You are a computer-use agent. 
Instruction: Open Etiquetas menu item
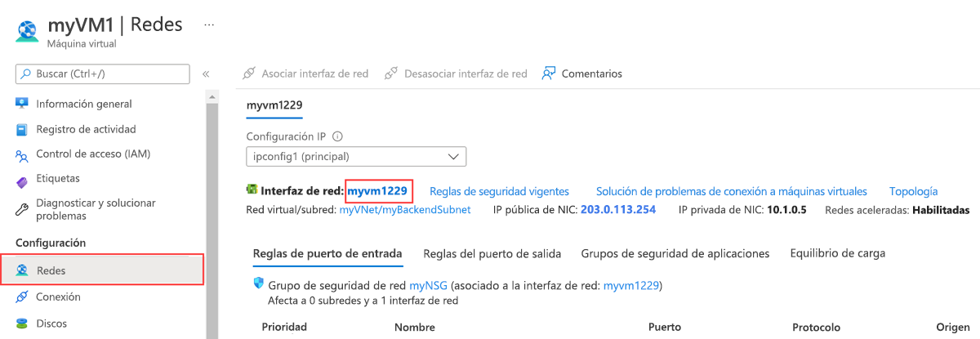tap(58, 178)
